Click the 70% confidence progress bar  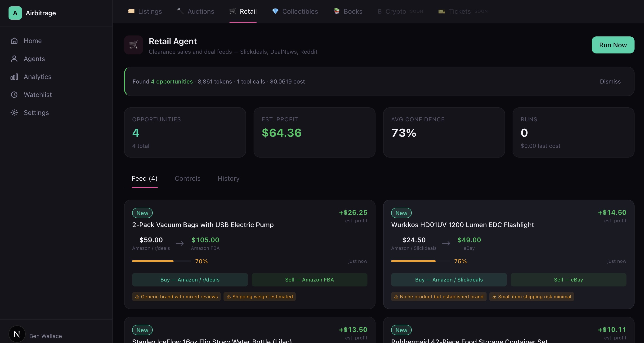(x=161, y=261)
